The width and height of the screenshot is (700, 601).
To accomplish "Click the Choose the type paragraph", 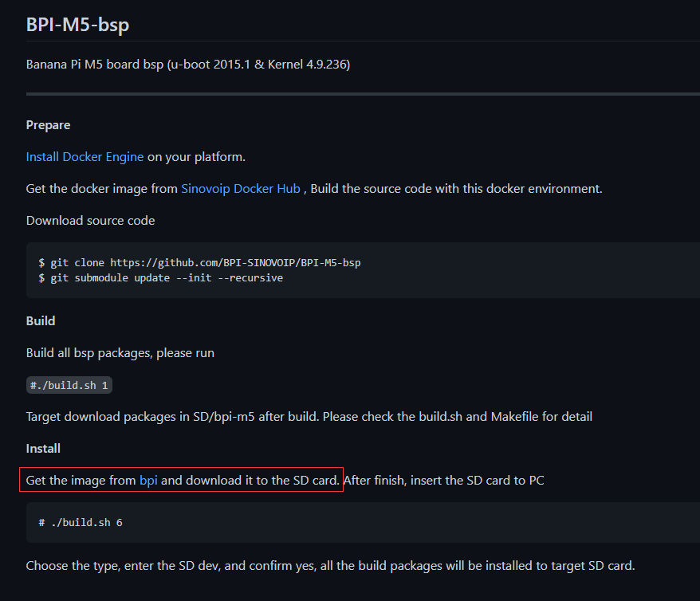I will pyautogui.click(x=330, y=566).
